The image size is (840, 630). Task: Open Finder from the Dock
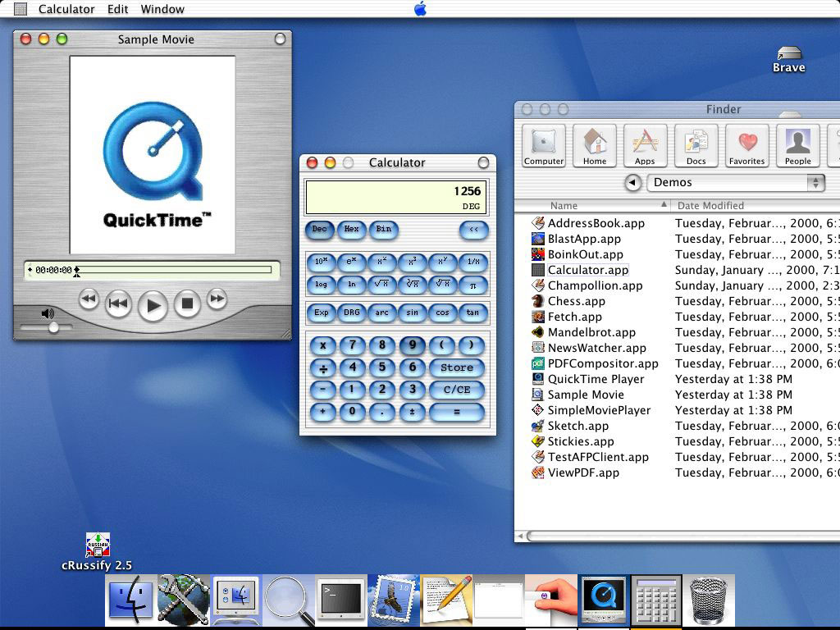point(131,600)
